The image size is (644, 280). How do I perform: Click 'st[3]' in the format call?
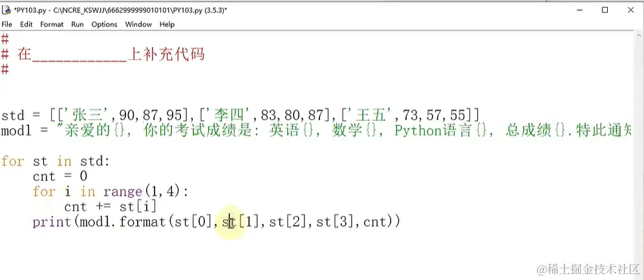[x=335, y=222]
